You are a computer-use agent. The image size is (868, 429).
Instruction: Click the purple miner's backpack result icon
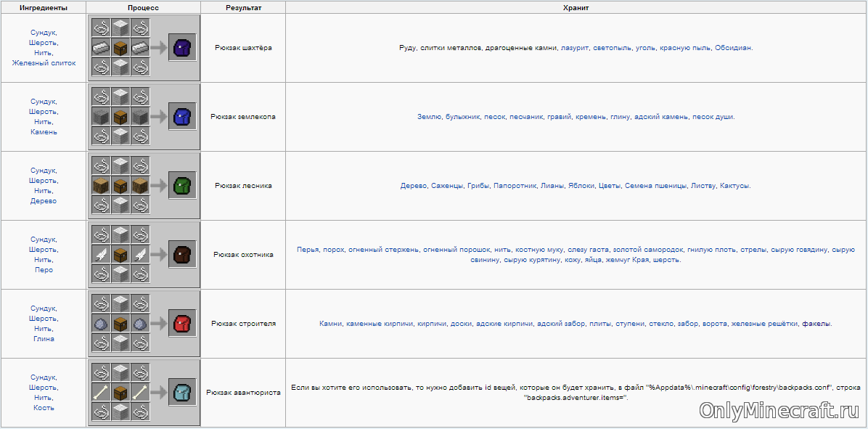(181, 48)
